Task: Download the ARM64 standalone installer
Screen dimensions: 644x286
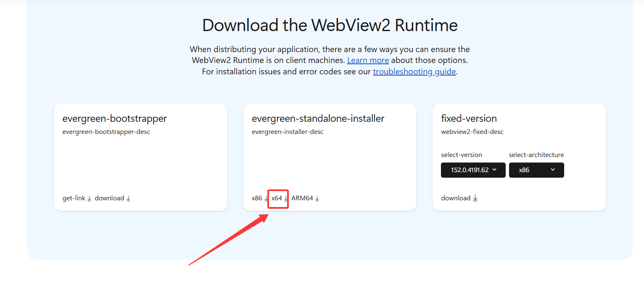Action: 305,198
